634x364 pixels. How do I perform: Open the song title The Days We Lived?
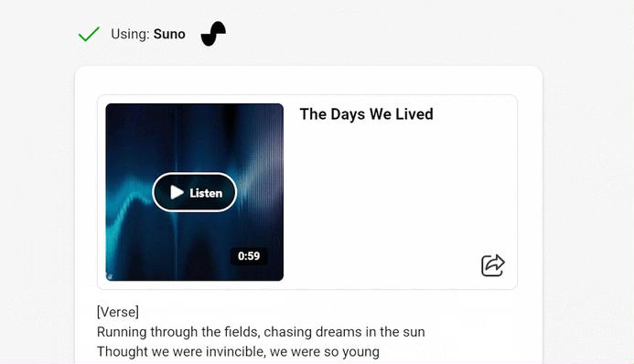tap(366, 114)
